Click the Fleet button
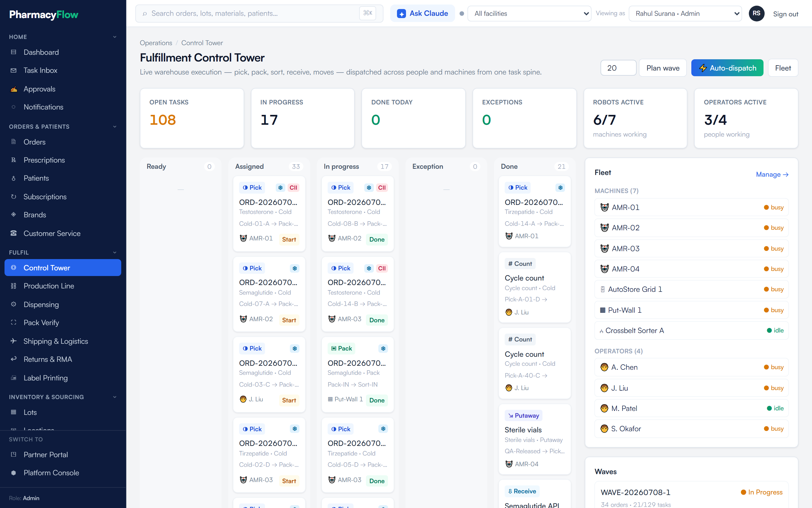 point(783,68)
